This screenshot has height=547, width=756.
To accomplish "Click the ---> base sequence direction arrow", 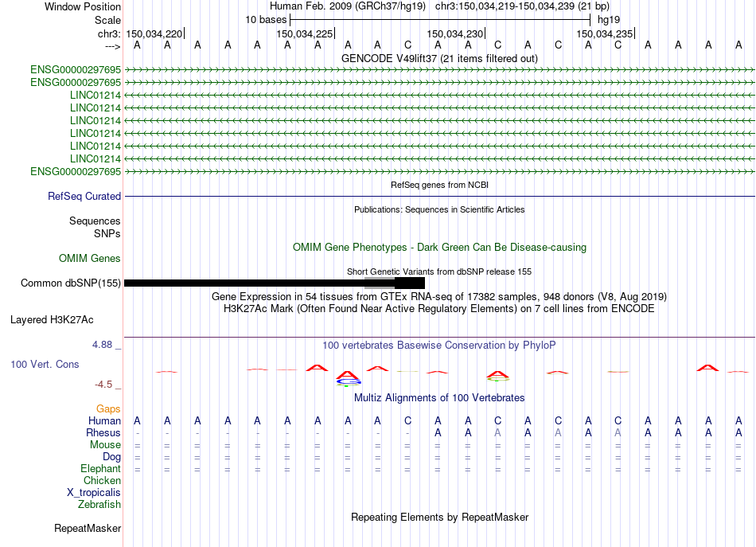I will click(113, 46).
